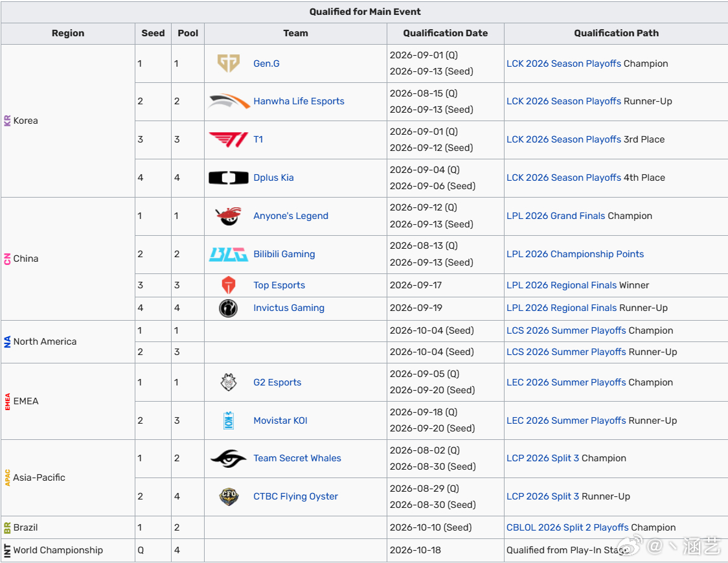Click the Qualification Date column header
Viewport: 728px width, 563px height.
[x=445, y=33]
